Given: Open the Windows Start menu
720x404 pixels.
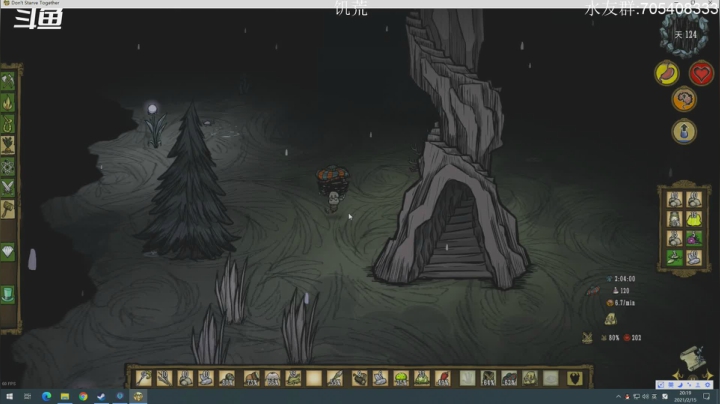Looking at the screenshot, I should click(9, 396).
